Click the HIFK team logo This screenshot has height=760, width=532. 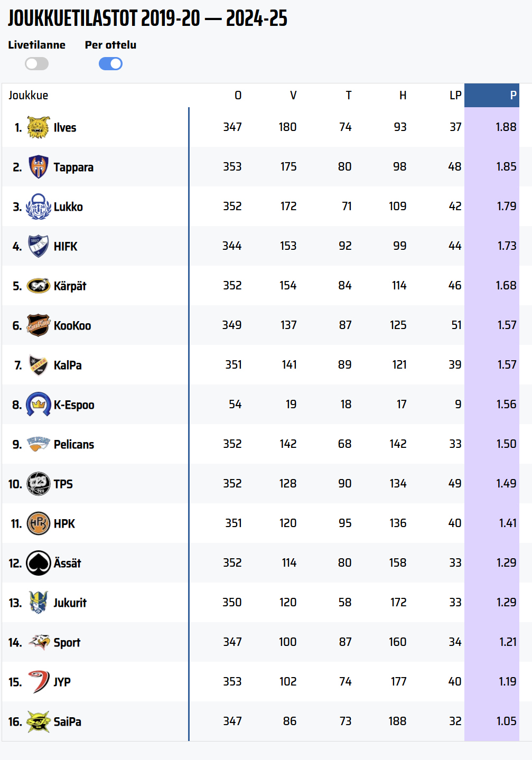pyautogui.click(x=39, y=246)
